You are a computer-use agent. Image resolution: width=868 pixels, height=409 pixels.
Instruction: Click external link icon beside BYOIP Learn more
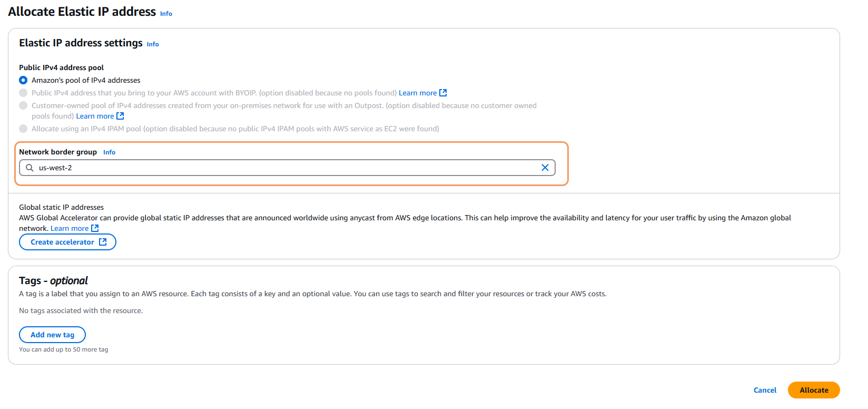(443, 93)
